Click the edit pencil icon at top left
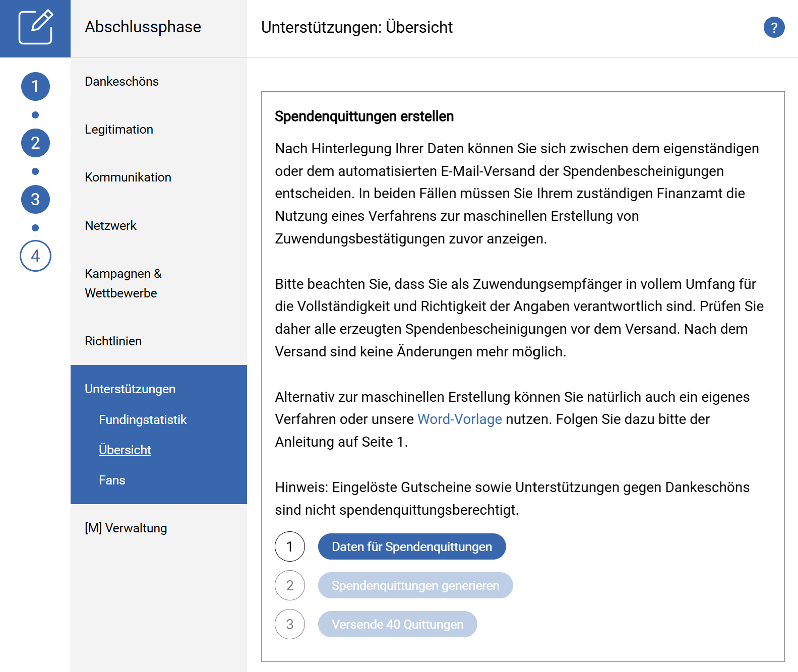The height and width of the screenshot is (672, 798). [35, 27]
